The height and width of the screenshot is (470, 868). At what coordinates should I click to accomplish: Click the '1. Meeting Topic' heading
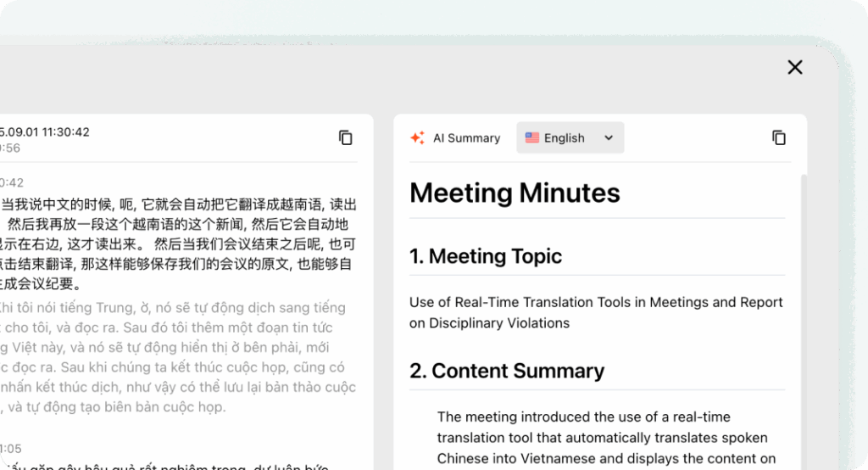486,256
